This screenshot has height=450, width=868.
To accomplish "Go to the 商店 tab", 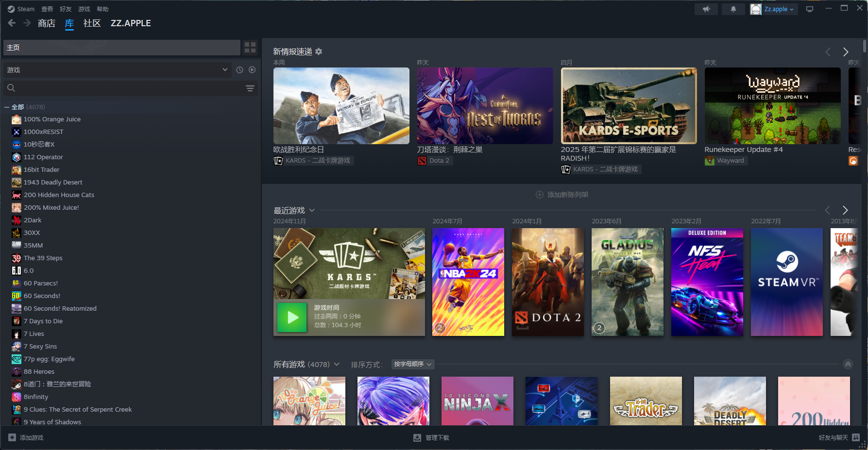I will [x=47, y=23].
